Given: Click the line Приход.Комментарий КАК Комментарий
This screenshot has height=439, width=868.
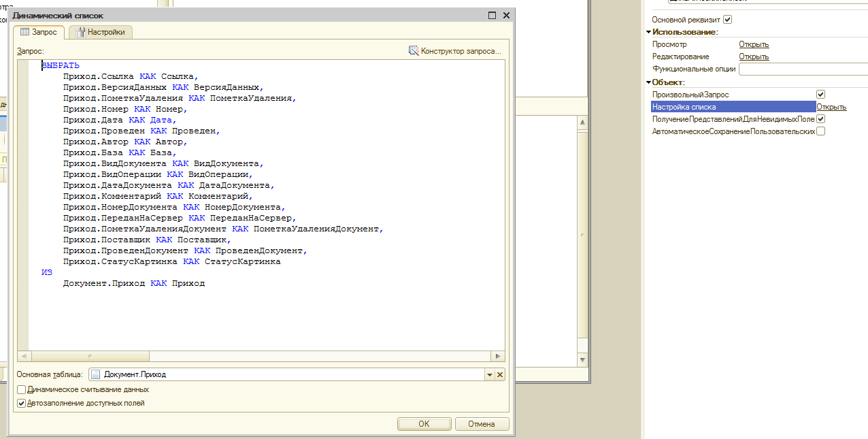Looking at the screenshot, I should [158, 196].
